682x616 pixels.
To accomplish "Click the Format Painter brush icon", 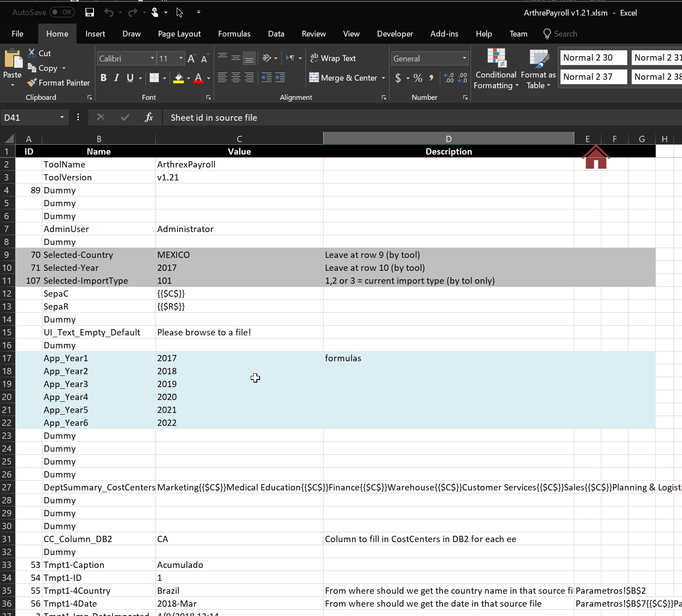I will [32, 83].
